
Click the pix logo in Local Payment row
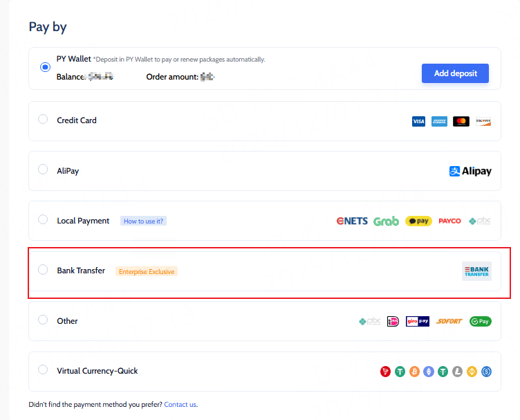click(x=479, y=221)
